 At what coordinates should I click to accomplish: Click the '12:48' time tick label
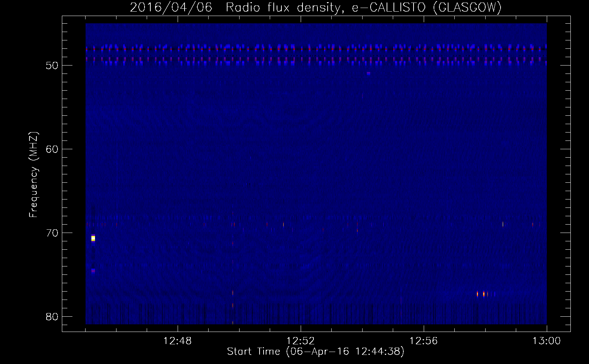click(x=178, y=341)
